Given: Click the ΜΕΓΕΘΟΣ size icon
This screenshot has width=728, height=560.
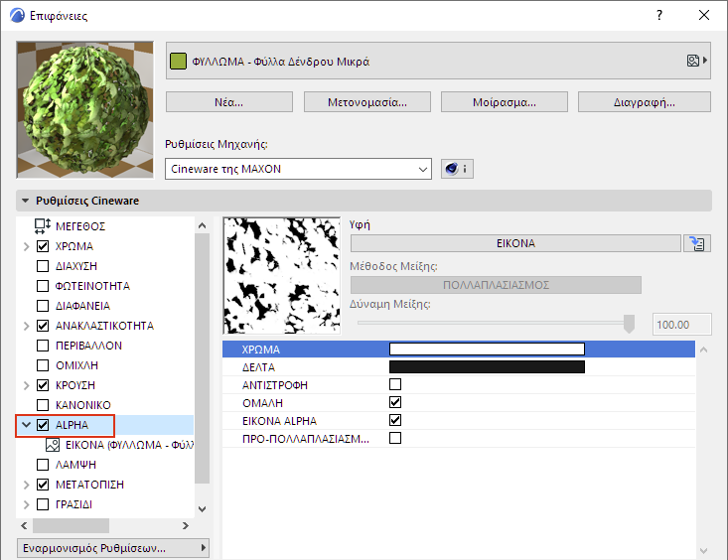Looking at the screenshot, I should pos(43,226).
